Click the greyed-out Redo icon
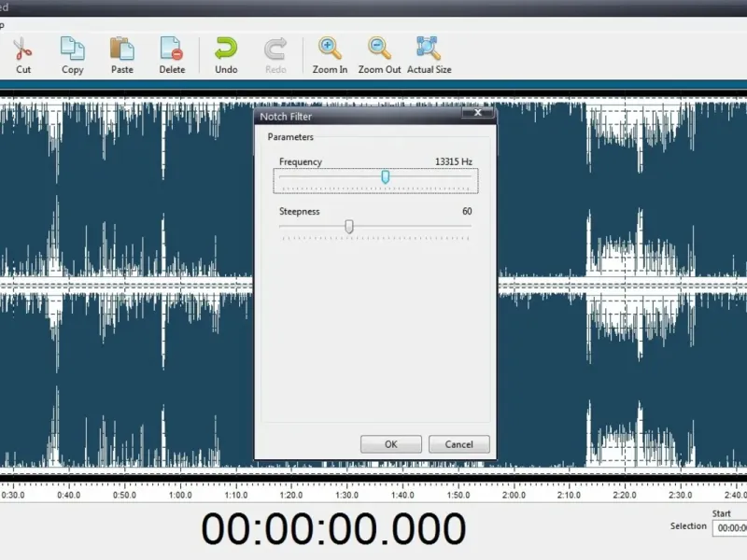The width and height of the screenshot is (747, 560). [275, 48]
